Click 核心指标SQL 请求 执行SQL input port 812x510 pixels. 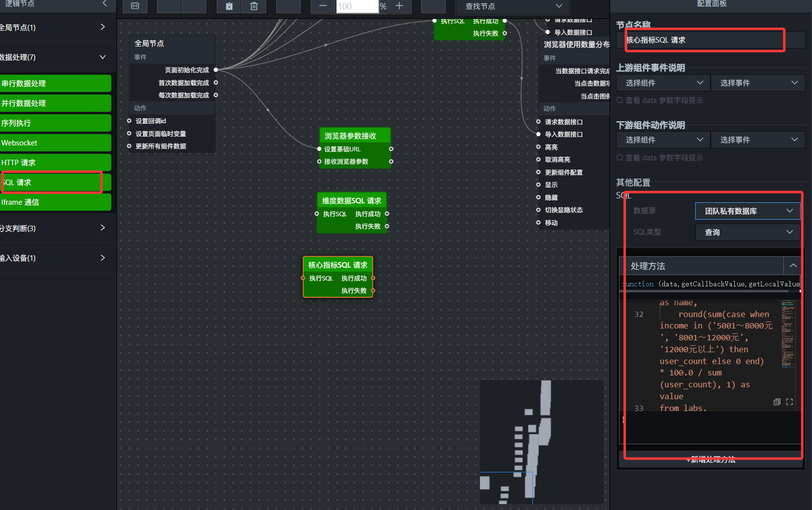coord(303,278)
